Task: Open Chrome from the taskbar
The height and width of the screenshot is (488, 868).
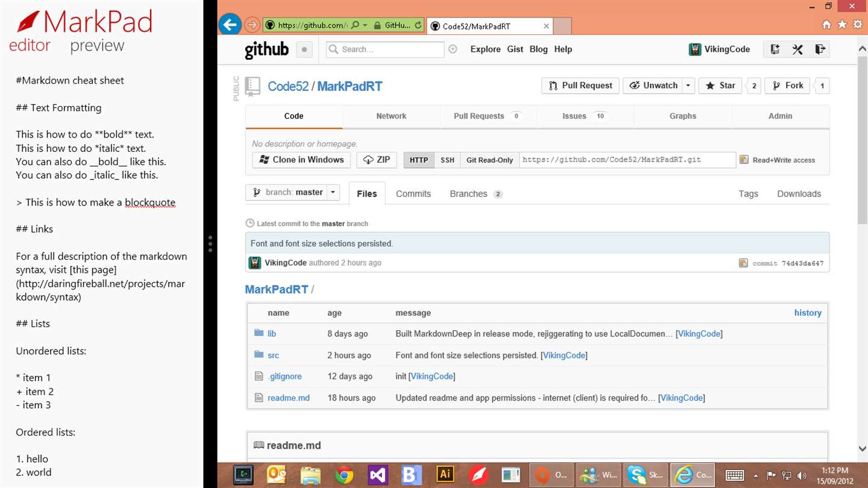Action: [x=344, y=475]
